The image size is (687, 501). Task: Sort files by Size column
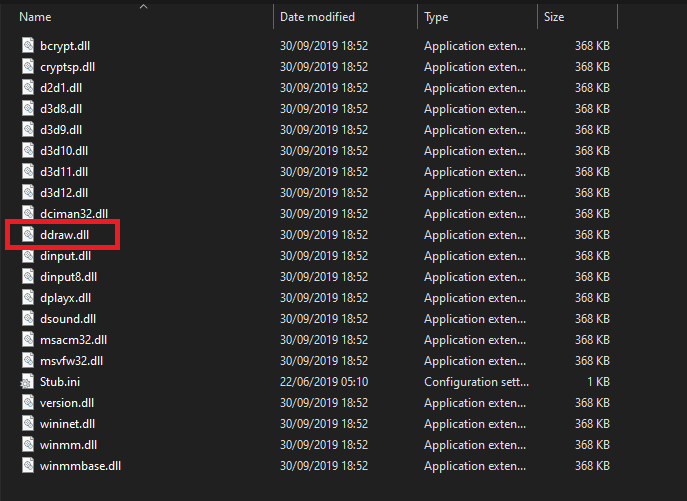click(x=553, y=17)
